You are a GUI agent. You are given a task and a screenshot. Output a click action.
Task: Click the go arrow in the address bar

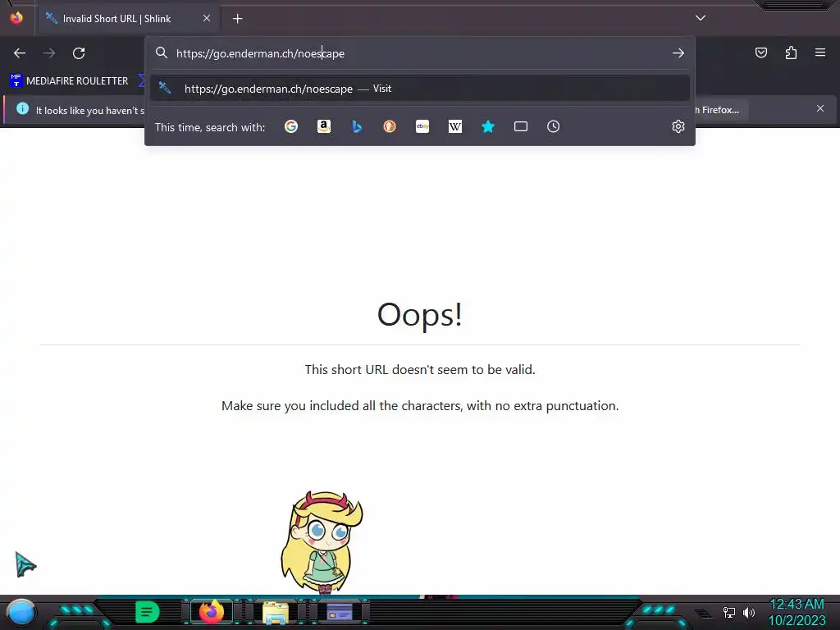[x=678, y=53]
